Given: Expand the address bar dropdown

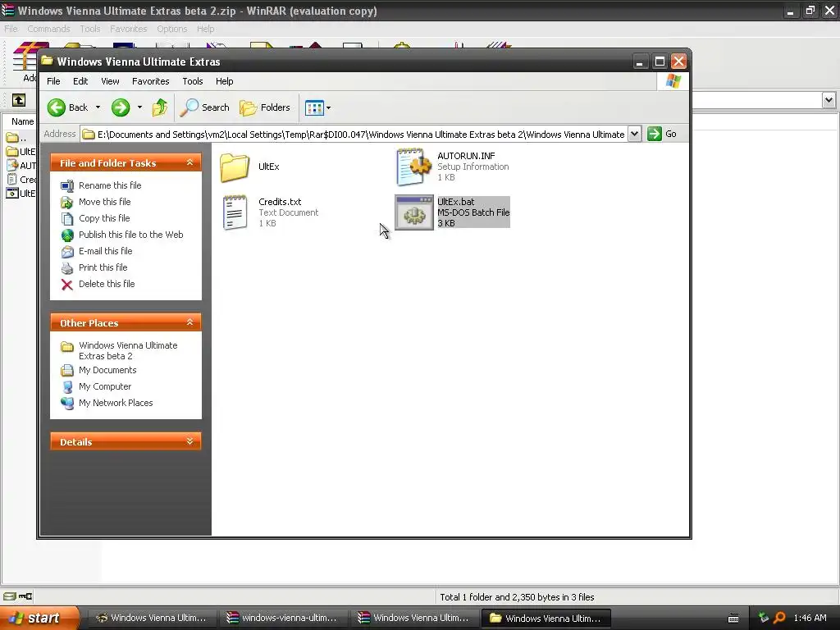Looking at the screenshot, I should pyautogui.click(x=634, y=134).
